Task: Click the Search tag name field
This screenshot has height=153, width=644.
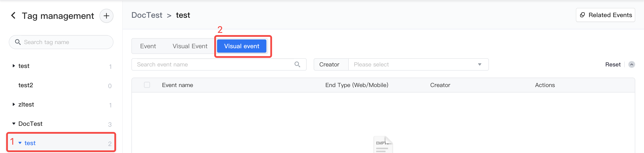Action: click(61, 42)
